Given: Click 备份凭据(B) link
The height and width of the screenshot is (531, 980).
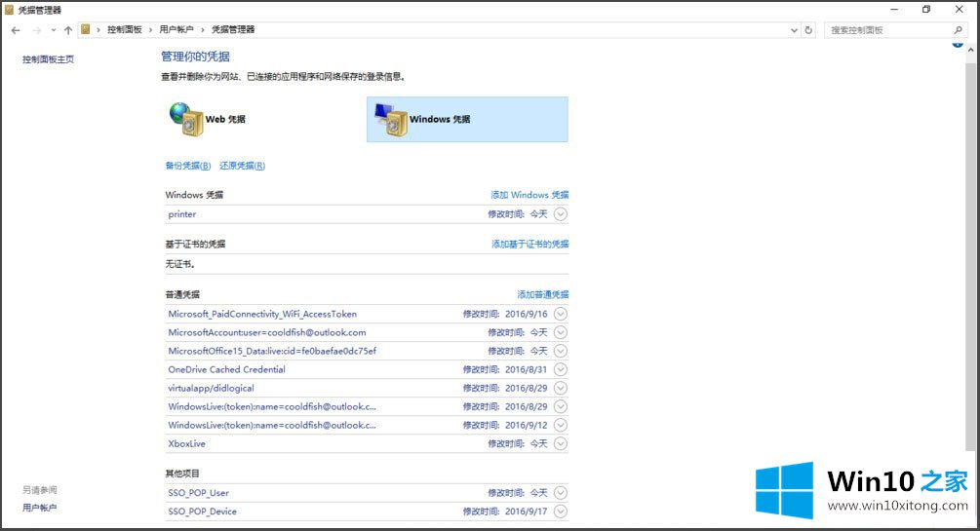Looking at the screenshot, I should (x=188, y=166).
